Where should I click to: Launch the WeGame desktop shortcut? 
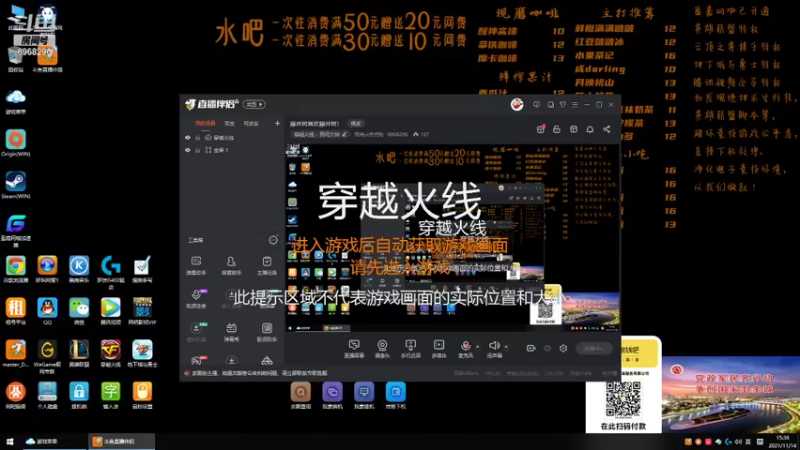pos(47,355)
